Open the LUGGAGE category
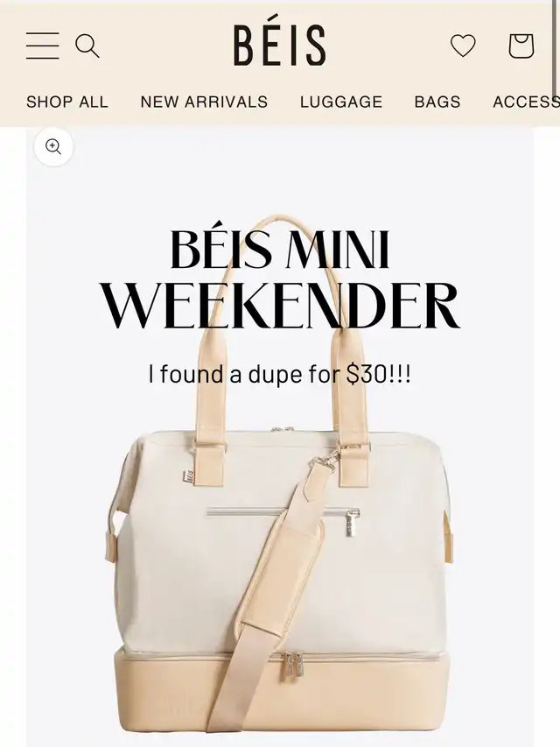 point(341,102)
